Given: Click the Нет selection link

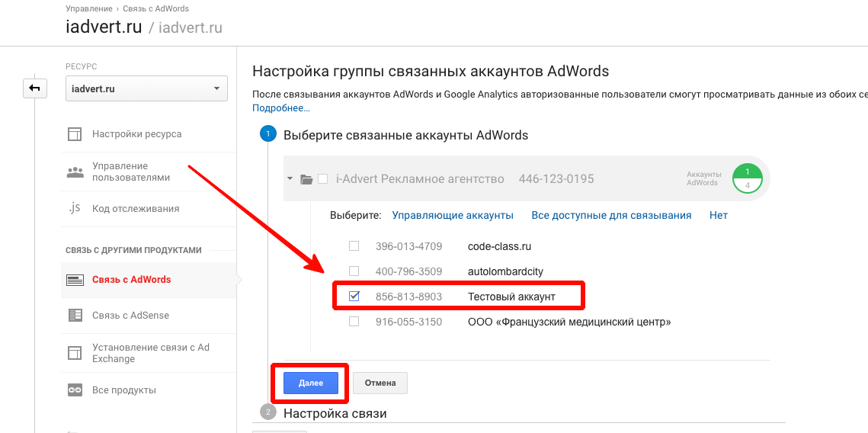Looking at the screenshot, I should tap(719, 216).
